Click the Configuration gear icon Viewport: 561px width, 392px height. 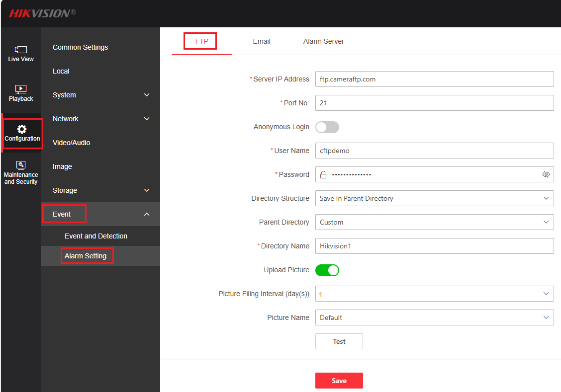22,129
